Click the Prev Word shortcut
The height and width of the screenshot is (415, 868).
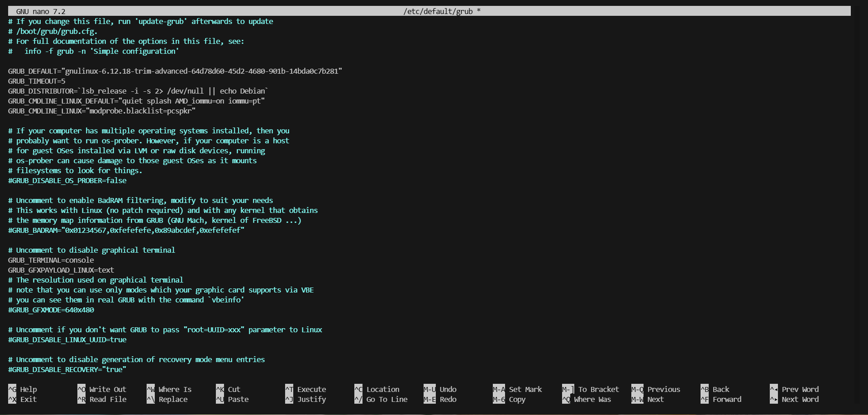[794, 389]
